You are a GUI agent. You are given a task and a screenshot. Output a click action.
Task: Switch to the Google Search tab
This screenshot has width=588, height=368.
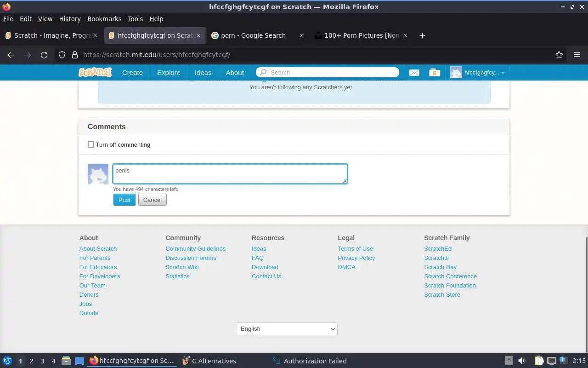point(257,35)
